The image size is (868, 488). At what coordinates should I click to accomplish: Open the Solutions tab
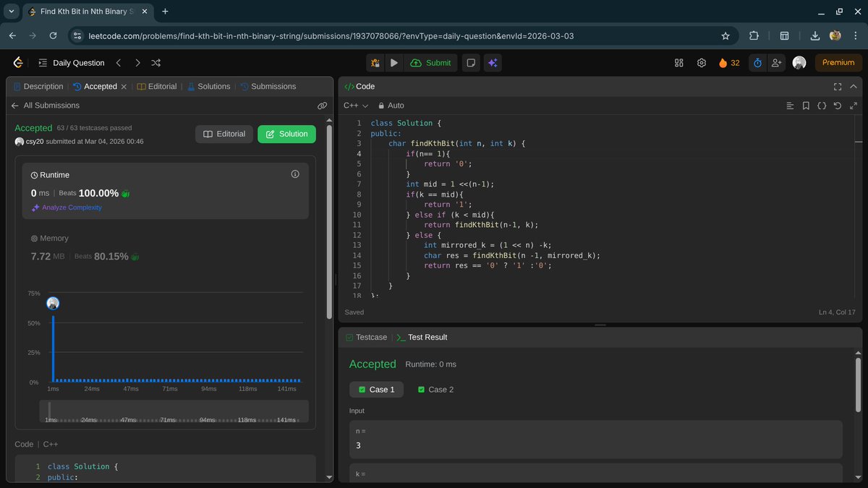[x=208, y=86]
